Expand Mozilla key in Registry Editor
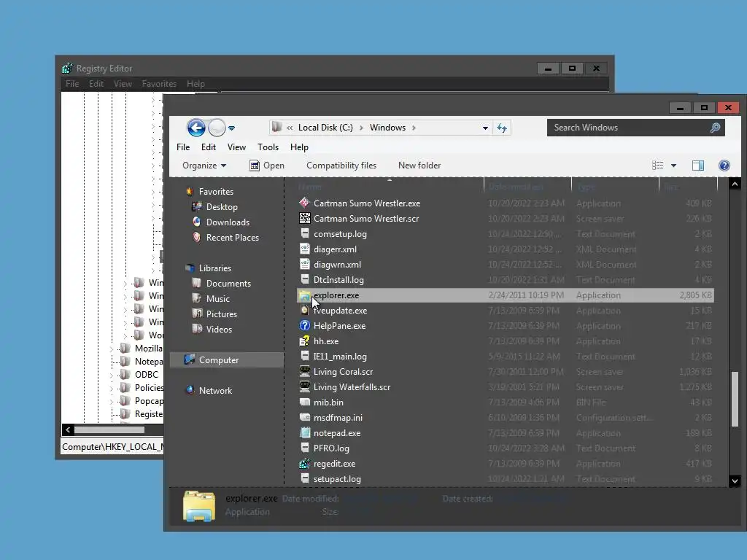This screenshot has width=747, height=560. click(x=112, y=349)
